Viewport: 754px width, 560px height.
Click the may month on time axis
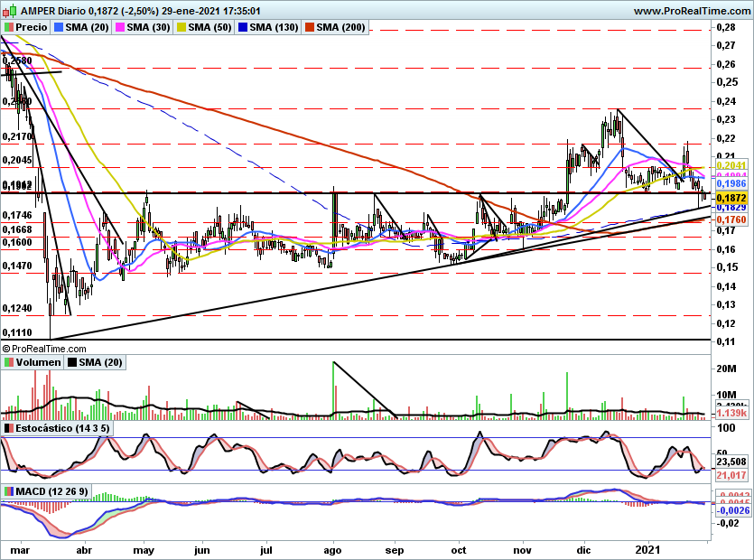point(144,550)
